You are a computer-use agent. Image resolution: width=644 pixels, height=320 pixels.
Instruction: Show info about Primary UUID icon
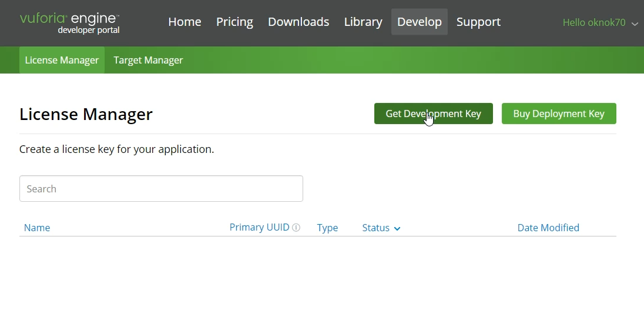coord(296,228)
